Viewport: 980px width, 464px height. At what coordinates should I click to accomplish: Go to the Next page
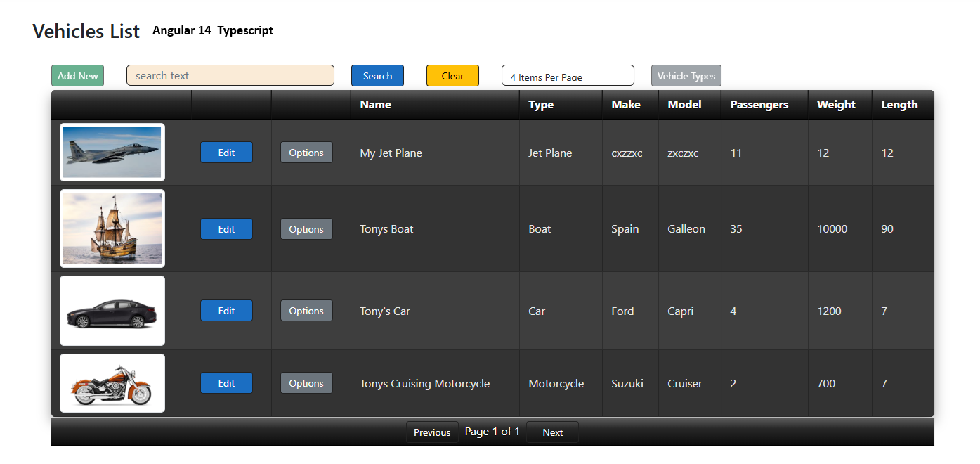click(x=552, y=432)
